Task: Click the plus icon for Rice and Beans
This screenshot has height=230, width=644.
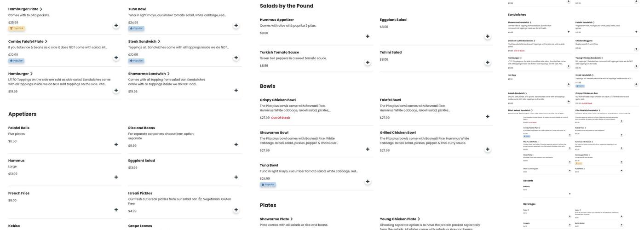Action: [236, 144]
